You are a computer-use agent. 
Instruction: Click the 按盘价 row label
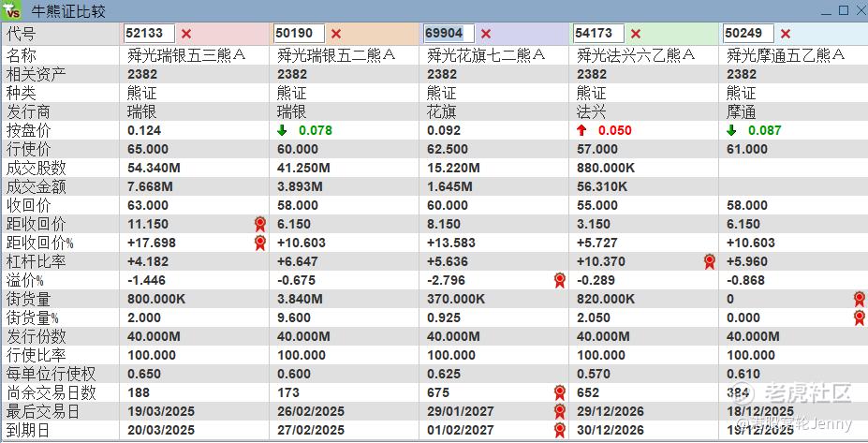[x=28, y=131]
